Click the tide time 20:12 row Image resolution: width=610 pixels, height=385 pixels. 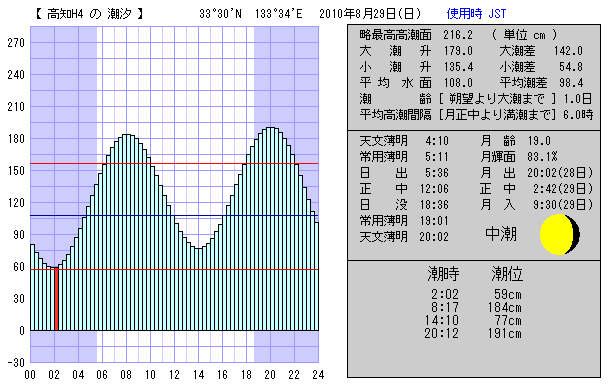tap(442, 334)
